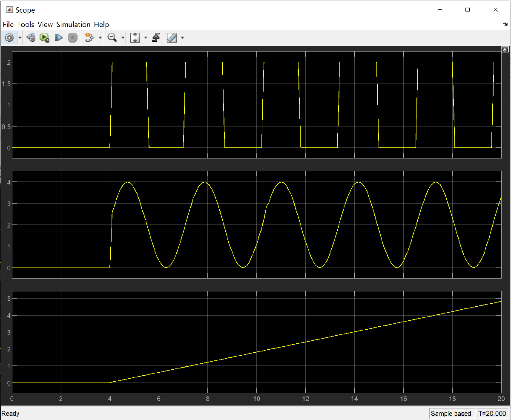Expand dropdown arrow beside Highlight Block icon
This screenshot has width=511, height=420.
coord(100,38)
